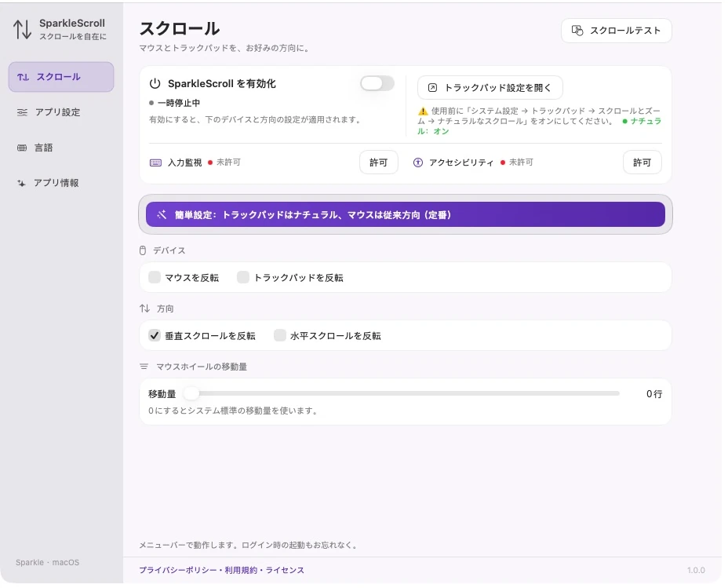Viewport: 728px width, 588px height.
Task: Click the accessibility icon next to アクセシビリティ
Action: (x=418, y=163)
